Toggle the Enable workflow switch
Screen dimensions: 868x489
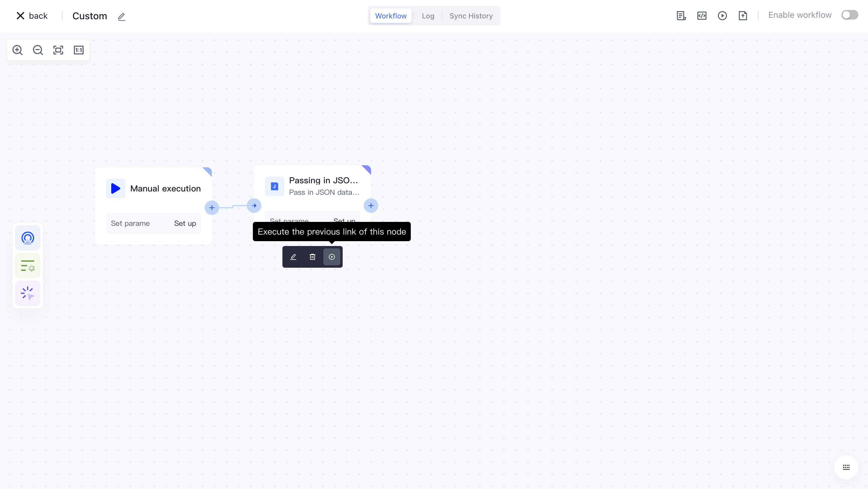(850, 15)
